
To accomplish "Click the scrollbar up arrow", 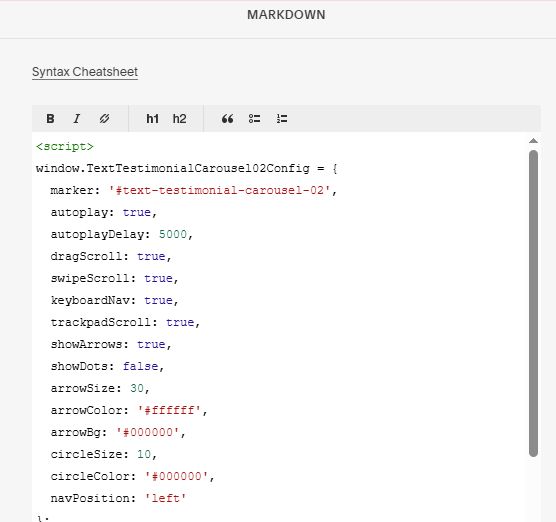I will click(533, 141).
